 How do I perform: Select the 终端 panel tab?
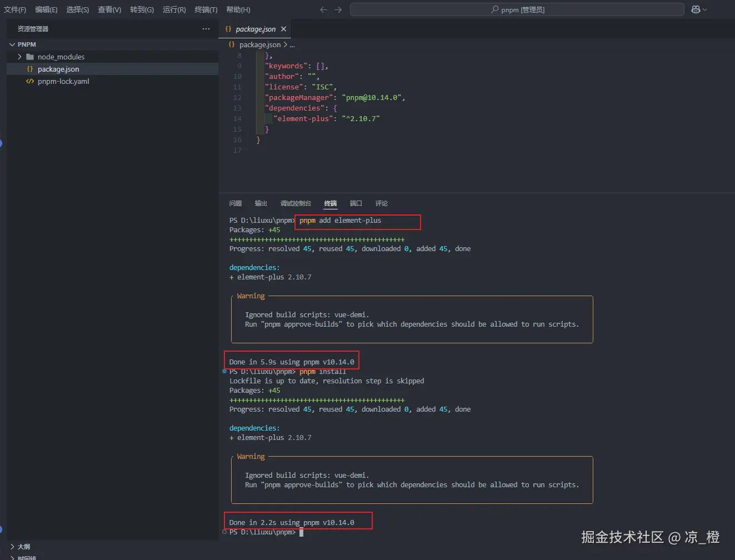(x=331, y=203)
